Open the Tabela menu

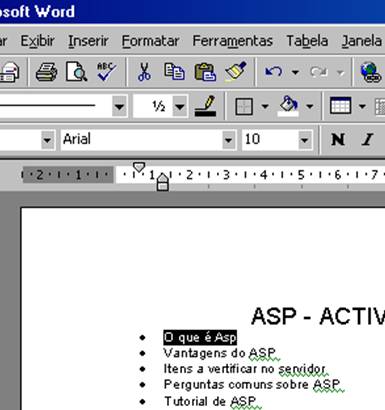pos(307,41)
